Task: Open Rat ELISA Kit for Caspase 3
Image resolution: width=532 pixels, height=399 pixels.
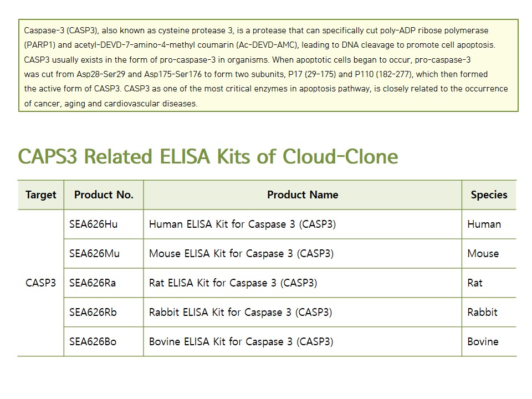Action: [x=233, y=283]
